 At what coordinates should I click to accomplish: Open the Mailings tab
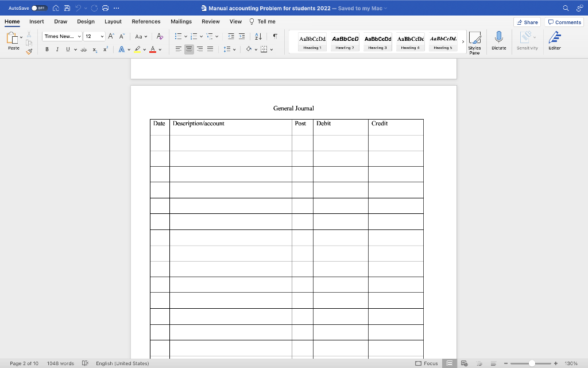(181, 22)
